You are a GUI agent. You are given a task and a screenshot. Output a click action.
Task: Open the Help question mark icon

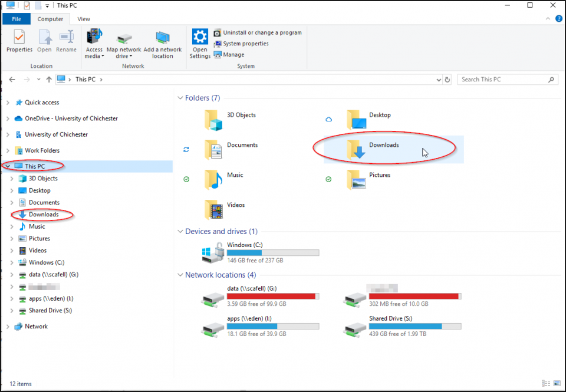pos(559,19)
